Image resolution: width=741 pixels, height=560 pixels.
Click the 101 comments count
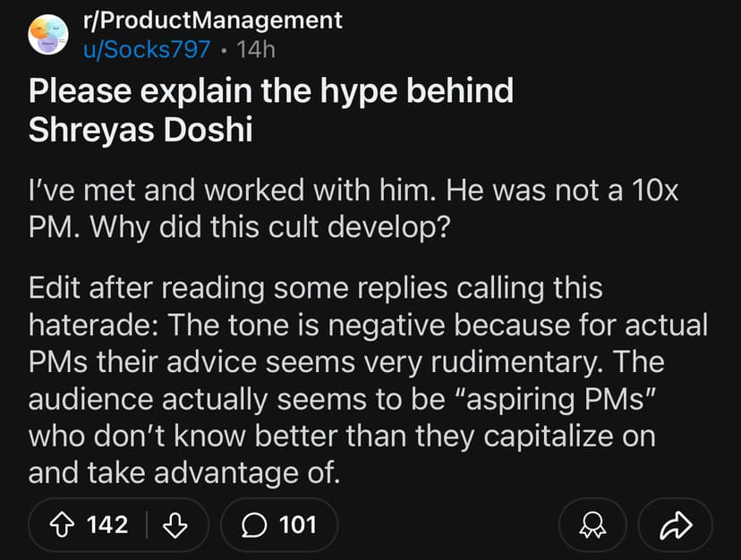click(298, 524)
